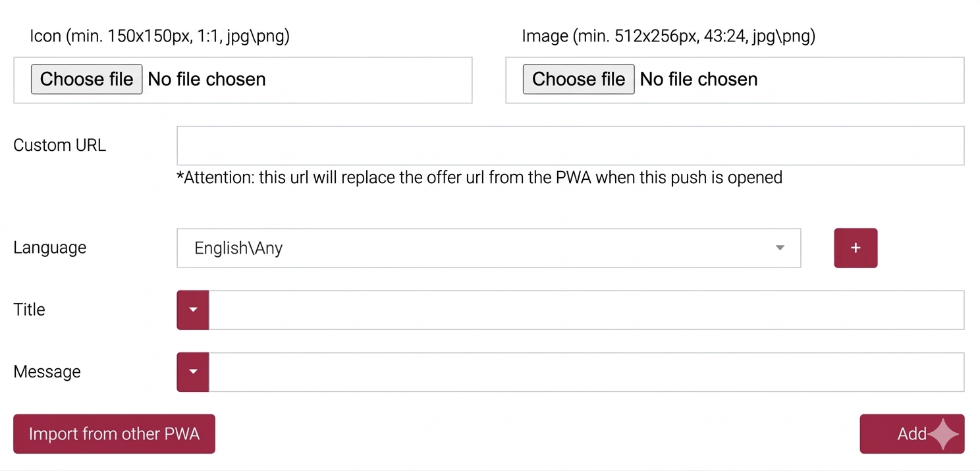Click the Icon size requirements label
This screenshot has width=980, height=471.
click(159, 36)
